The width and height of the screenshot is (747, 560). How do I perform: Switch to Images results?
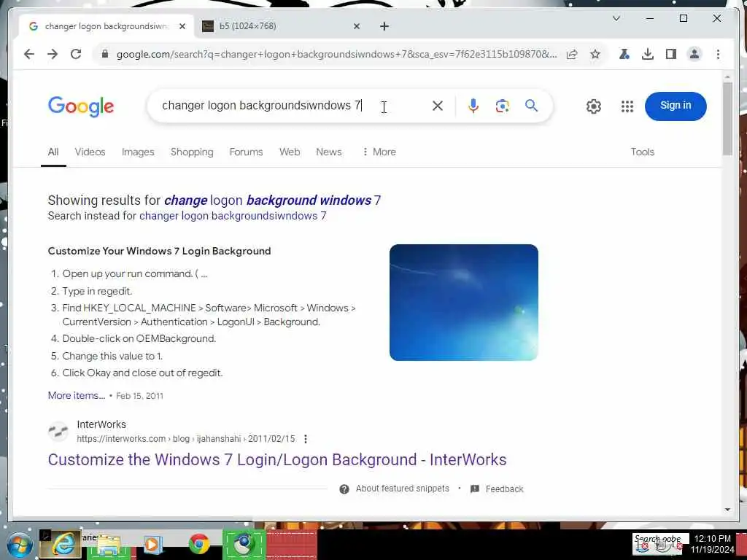click(x=138, y=152)
